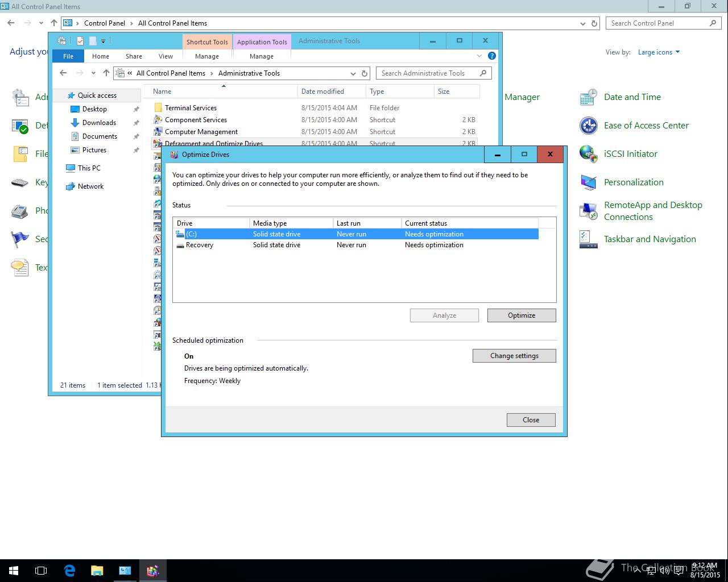Click Properties icon in quick access toolbar

coord(80,41)
